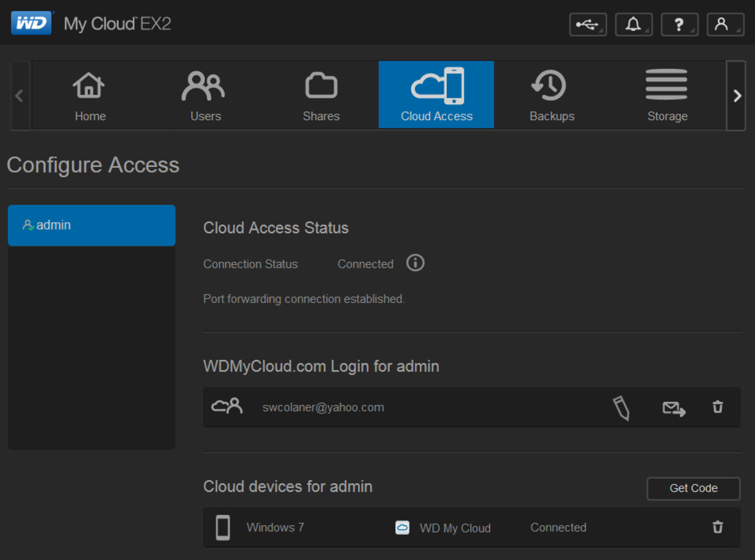The width and height of the screenshot is (755, 560).
Task: Open the USB devices icon in header
Action: pyautogui.click(x=588, y=24)
